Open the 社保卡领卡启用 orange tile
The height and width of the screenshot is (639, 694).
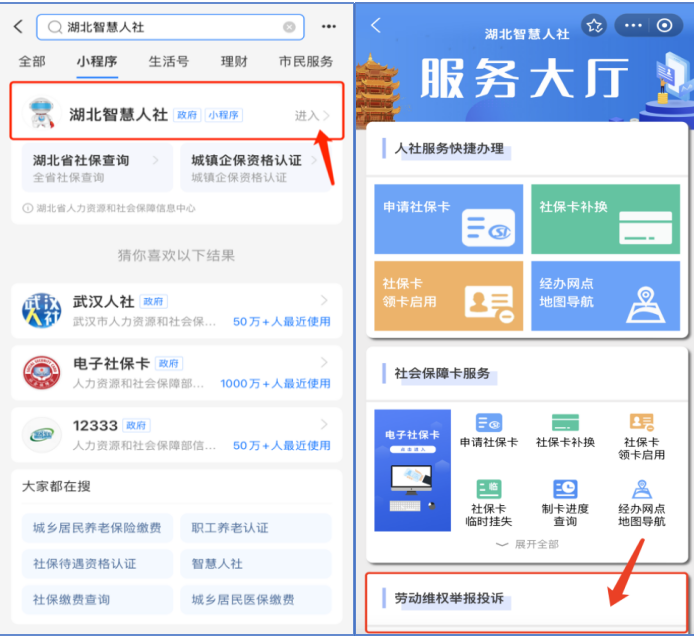pyautogui.click(x=448, y=296)
